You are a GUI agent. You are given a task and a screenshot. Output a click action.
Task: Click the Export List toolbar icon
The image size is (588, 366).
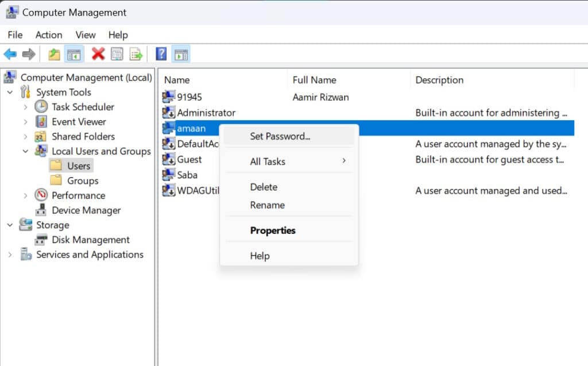click(136, 53)
